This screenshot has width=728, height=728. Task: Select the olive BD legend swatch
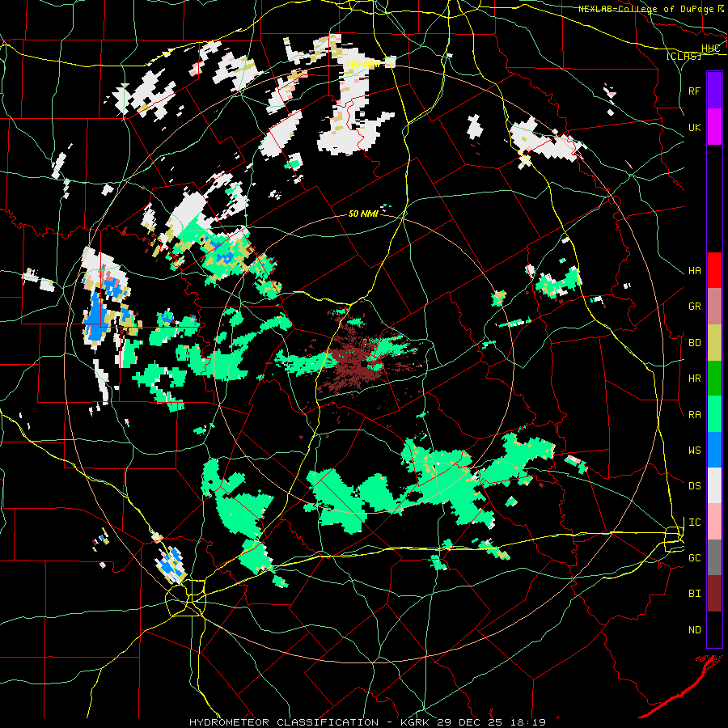pyautogui.click(x=714, y=343)
